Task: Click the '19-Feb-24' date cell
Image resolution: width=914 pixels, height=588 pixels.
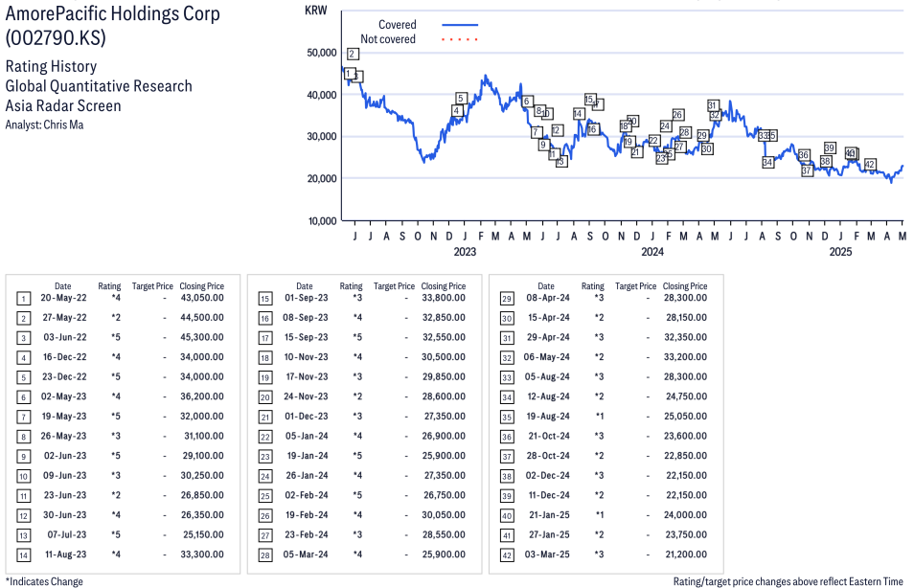Action: click(307, 515)
